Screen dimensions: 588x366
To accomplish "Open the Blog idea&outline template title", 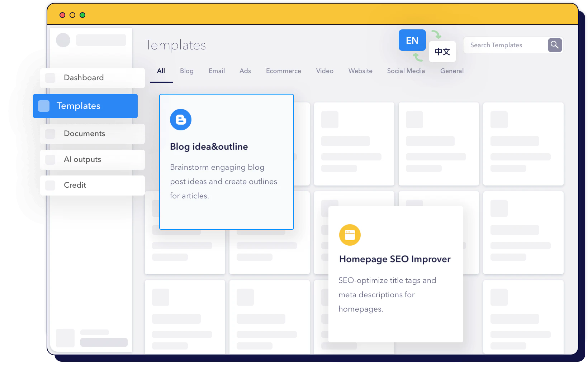I will tap(209, 146).
